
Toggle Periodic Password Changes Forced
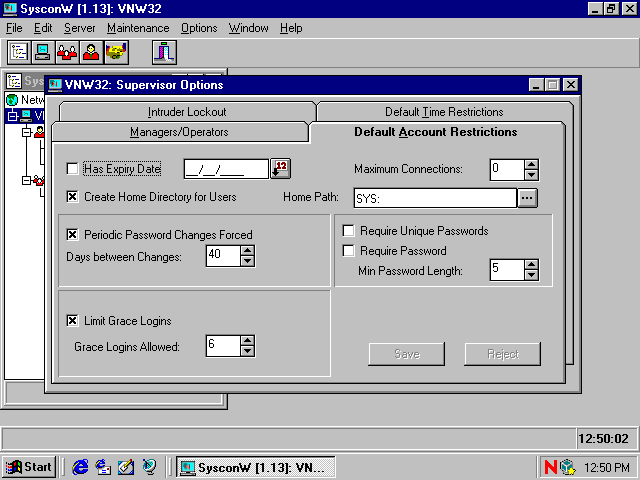coord(72,235)
